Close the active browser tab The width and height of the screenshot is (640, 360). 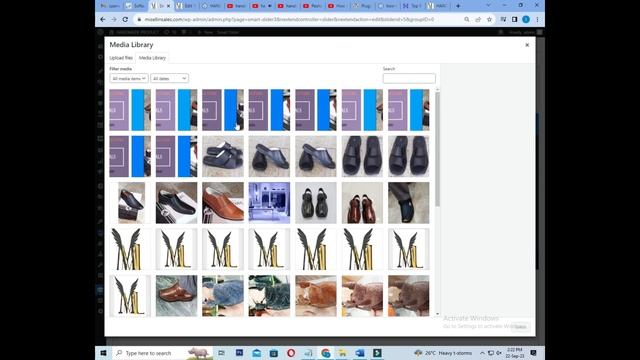click(168, 6)
